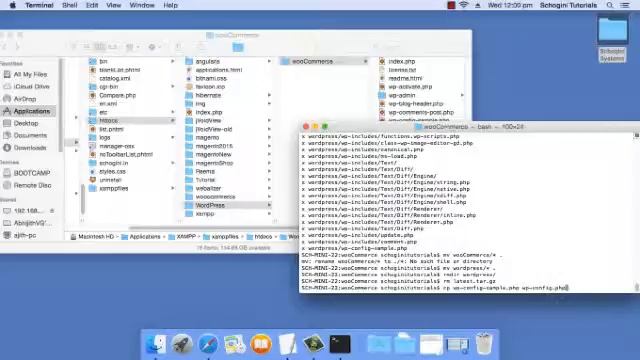Image resolution: width=640 pixels, height=360 pixels.
Task: Open the Trash in the Dock
Action: point(484,344)
